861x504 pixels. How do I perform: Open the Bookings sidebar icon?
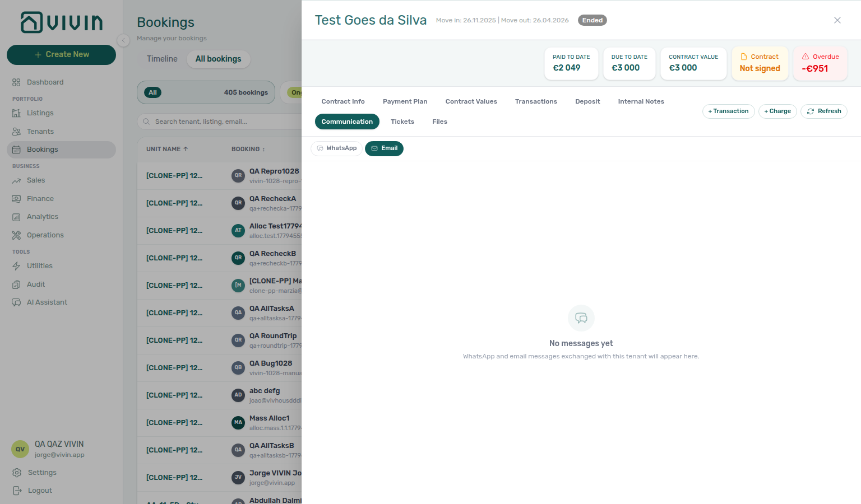(16, 150)
